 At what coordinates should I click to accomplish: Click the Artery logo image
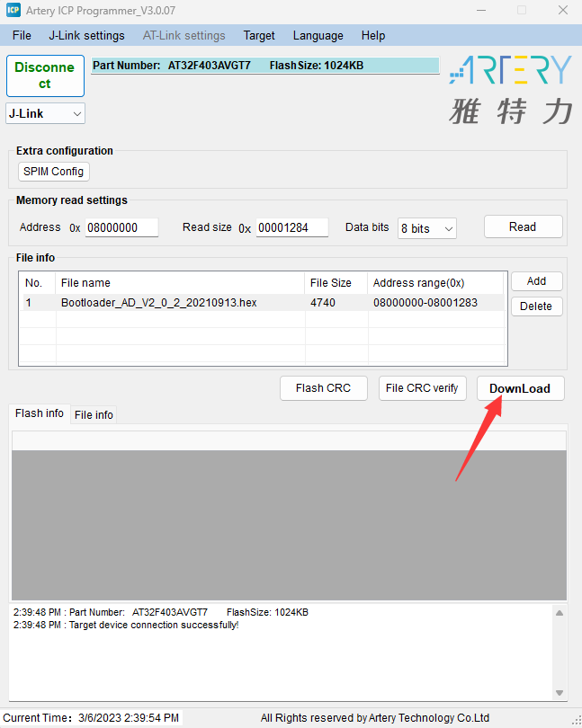510,89
